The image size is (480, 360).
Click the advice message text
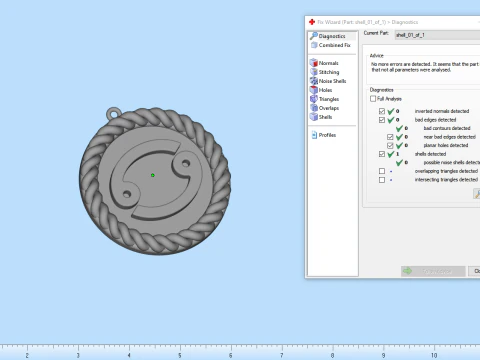(x=425, y=67)
